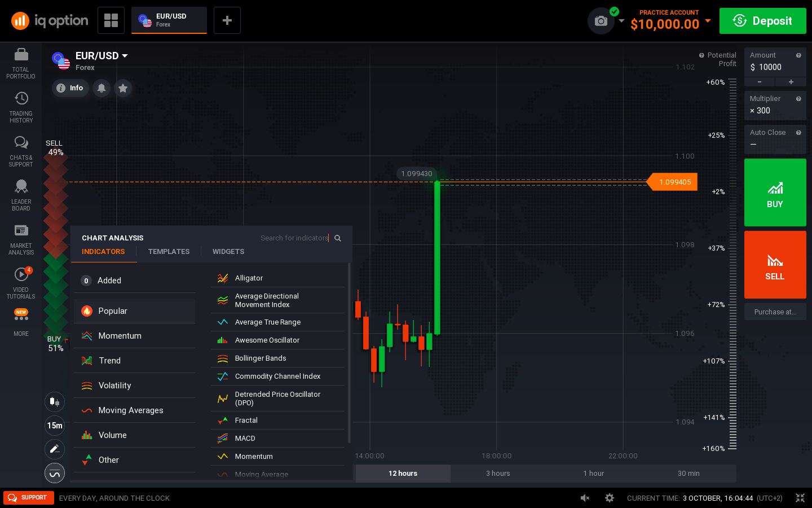Screen dimensions: 812x508
Task: Select the 1 hour timeframe
Action: pyautogui.click(x=593, y=474)
